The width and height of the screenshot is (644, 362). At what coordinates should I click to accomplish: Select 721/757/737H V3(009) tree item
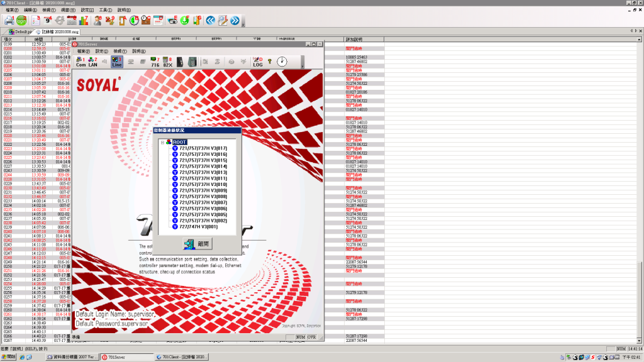coord(203,190)
